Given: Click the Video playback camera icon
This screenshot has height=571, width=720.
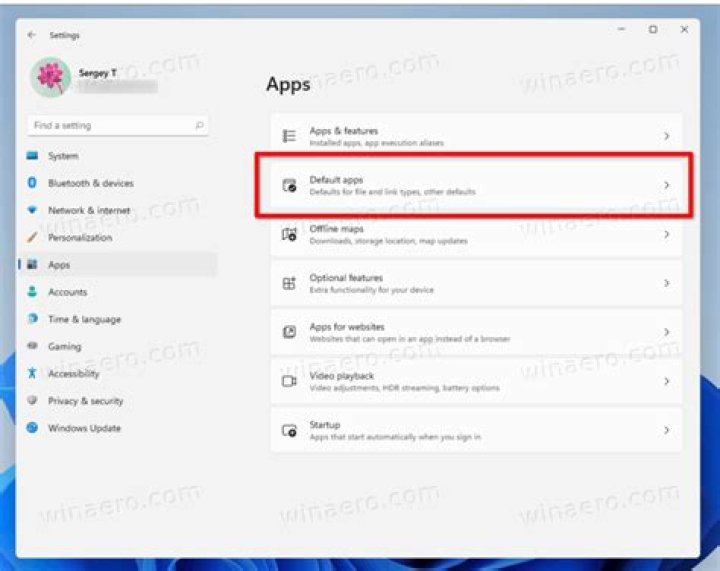Looking at the screenshot, I should [289, 381].
